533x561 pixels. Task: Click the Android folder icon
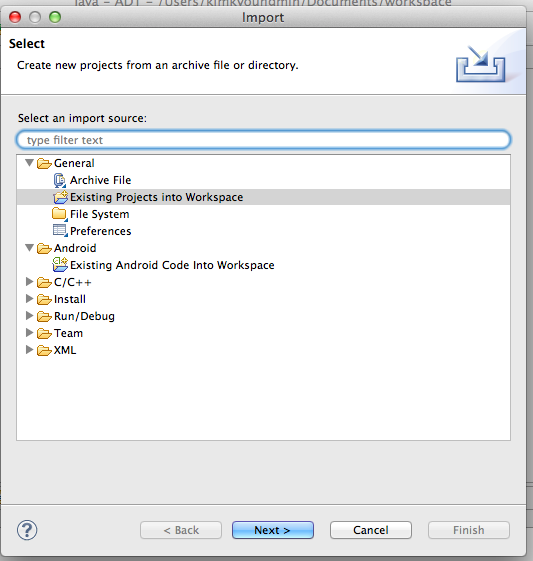click(x=44, y=248)
